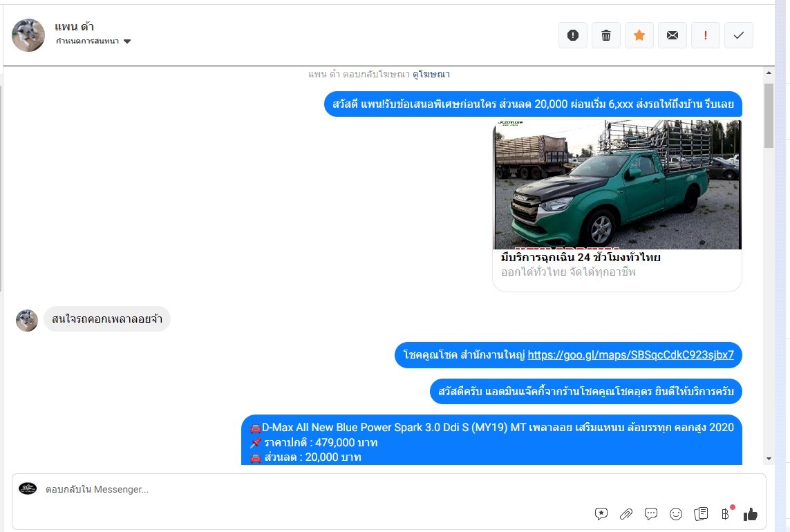Open the goo.gl maps link
790x532 pixels.
[631, 354]
